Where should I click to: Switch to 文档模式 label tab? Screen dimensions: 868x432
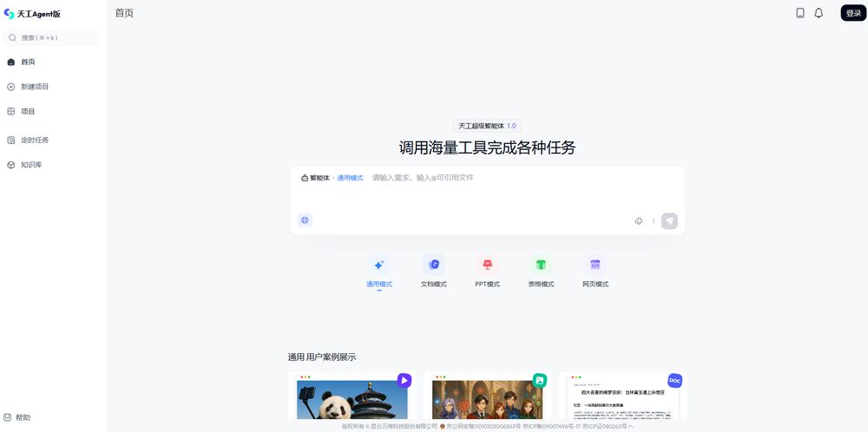point(433,285)
